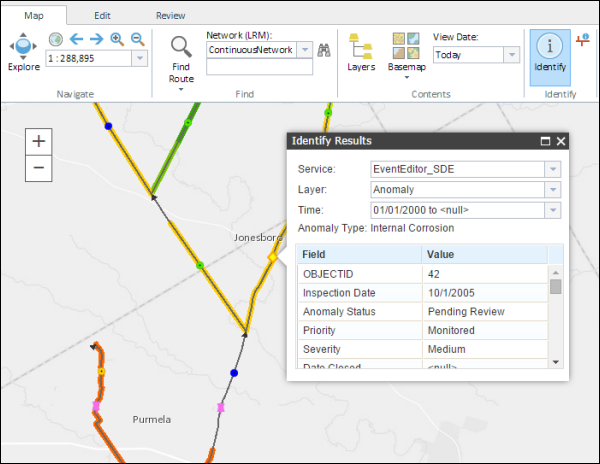This screenshot has width=600, height=464.
Task: Select the zoom out magnifier tool
Action: tap(137, 39)
